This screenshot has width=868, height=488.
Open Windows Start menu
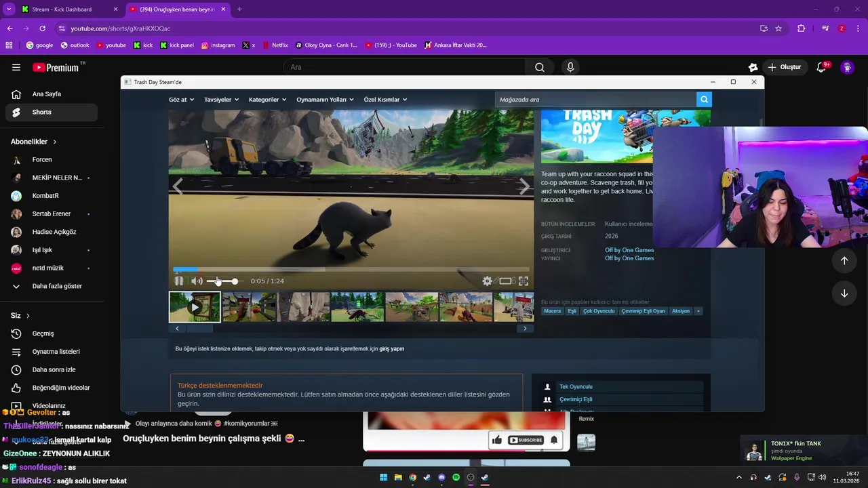pos(383,477)
